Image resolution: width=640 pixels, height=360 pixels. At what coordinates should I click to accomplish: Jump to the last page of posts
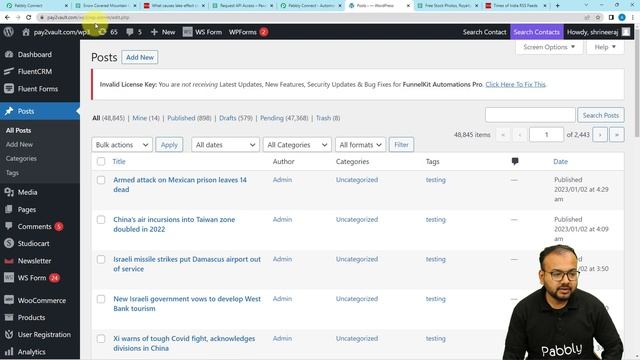click(x=617, y=135)
